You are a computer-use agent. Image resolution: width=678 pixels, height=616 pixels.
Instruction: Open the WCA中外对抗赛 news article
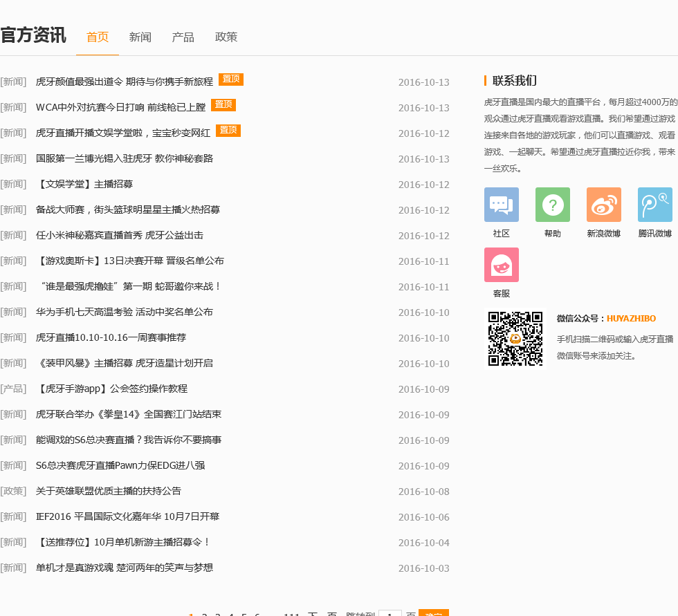click(121, 107)
